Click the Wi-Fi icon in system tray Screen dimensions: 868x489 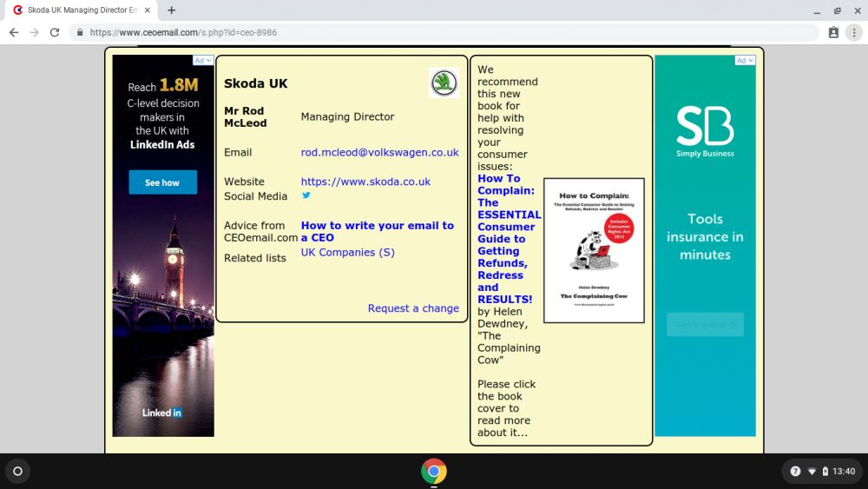tap(812, 472)
